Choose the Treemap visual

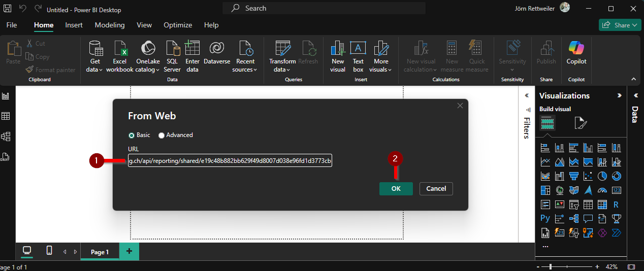coord(545,191)
